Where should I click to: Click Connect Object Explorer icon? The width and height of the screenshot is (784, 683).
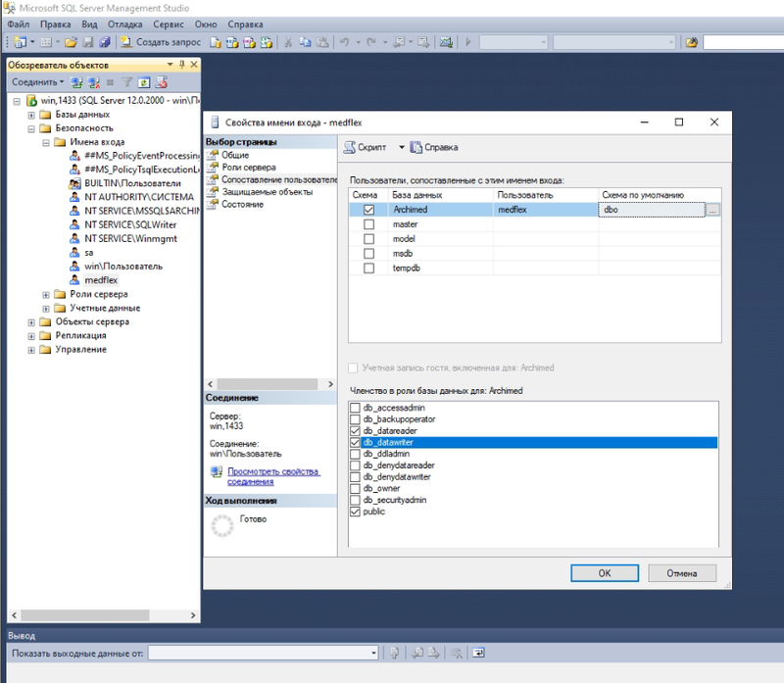click(76, 82)
